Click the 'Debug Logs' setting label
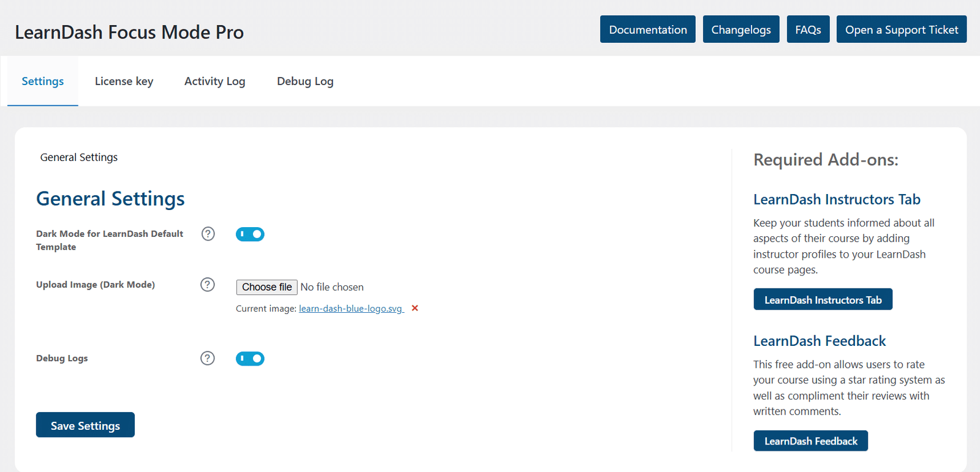This screenshot has height=472, width=980. [x=62, y=358]
